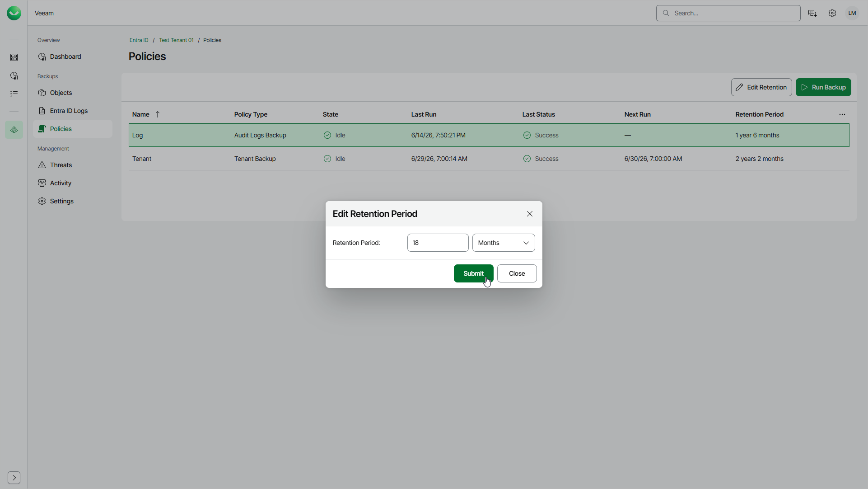Open Threats in the sidebar

click(73, 165)
